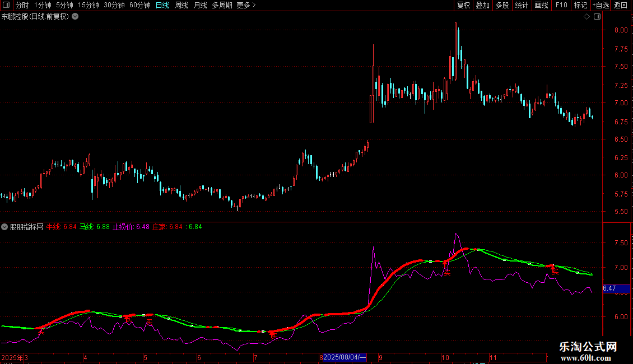This screenshot has height=364, width=633.
Task: Select the 5分钟 period tab
Action: (64, 5)
